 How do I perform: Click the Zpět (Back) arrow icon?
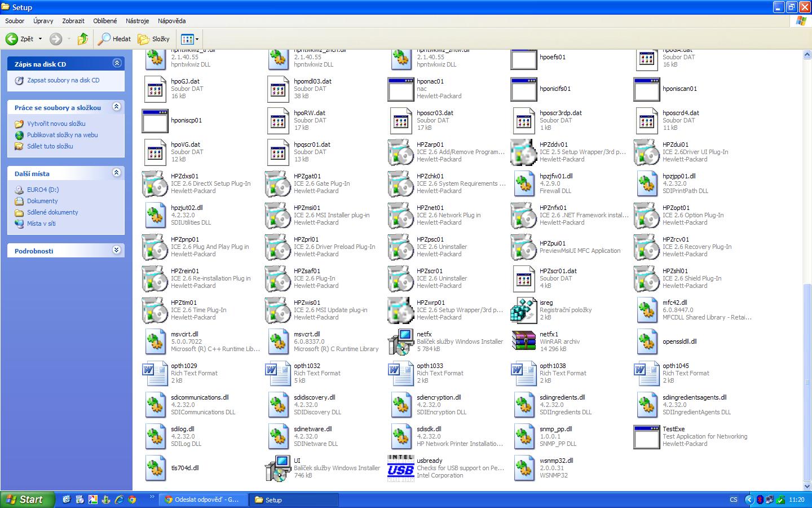[11, 39]
